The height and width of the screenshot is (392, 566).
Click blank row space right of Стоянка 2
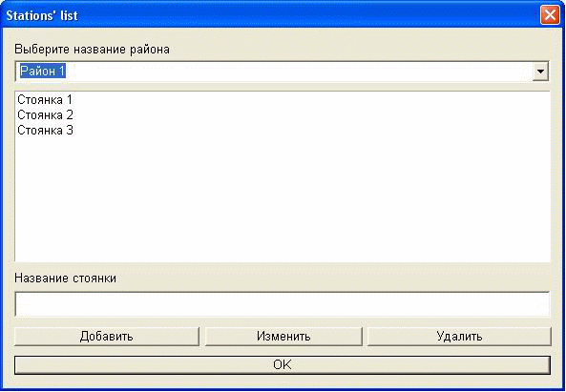coord(310,114)
